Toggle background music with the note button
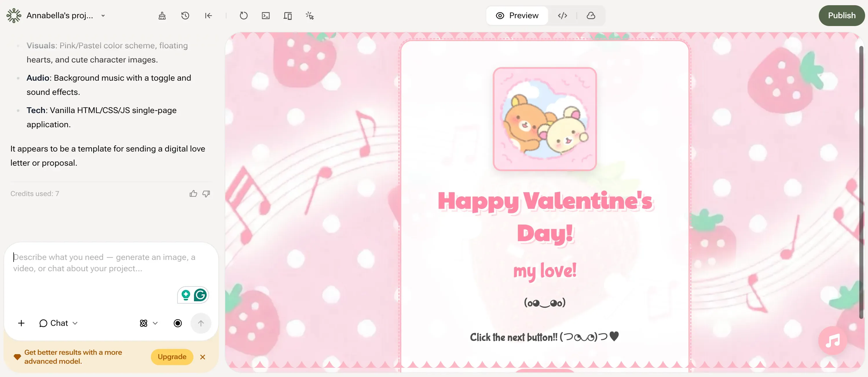 click(832, 340)
